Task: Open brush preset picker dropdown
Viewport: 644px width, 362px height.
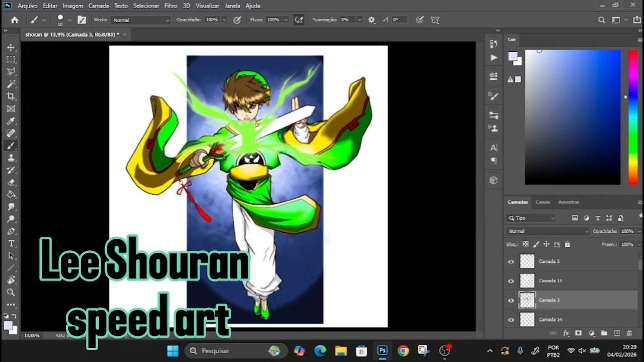Action: click(69, 20)
